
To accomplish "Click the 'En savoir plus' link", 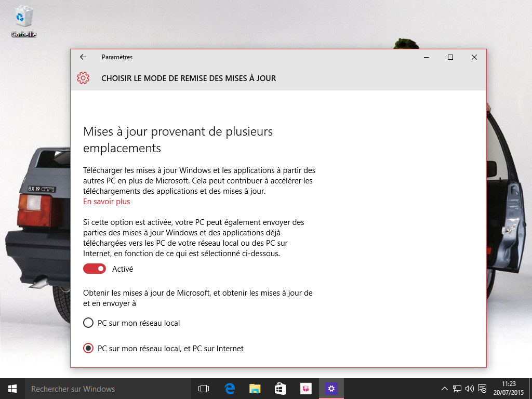I will [106, 202].
